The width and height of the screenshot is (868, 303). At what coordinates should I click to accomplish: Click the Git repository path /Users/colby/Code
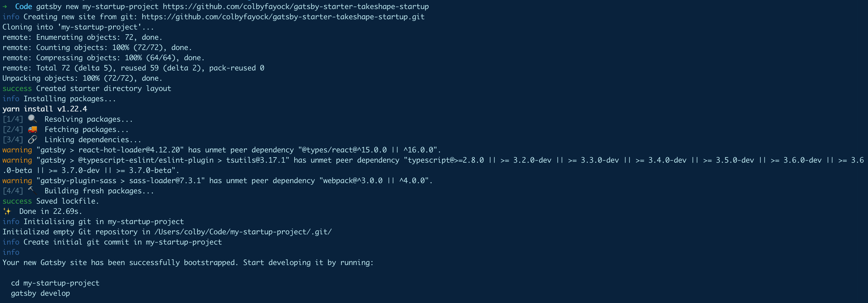pos(243,232)
